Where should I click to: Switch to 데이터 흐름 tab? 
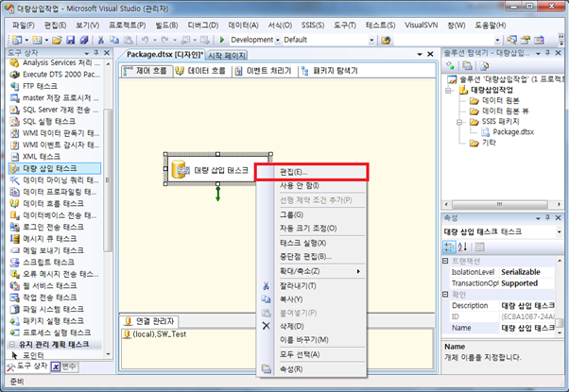tap(200, 71)
